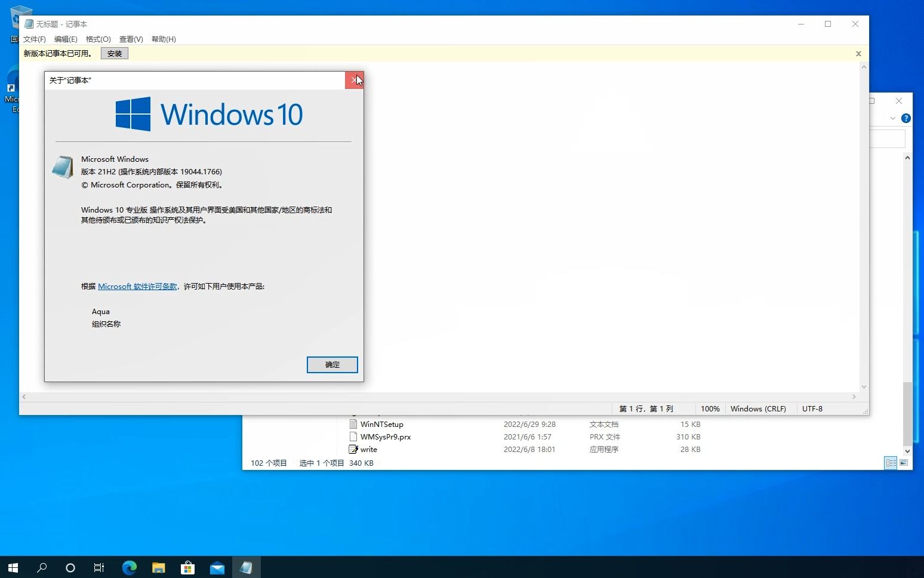Image resolution: width=924 pixels, height=578 pixels.
Task: Click date 2021/6/6 1:57
Action: pyautogui.click(x=528, y=436)
